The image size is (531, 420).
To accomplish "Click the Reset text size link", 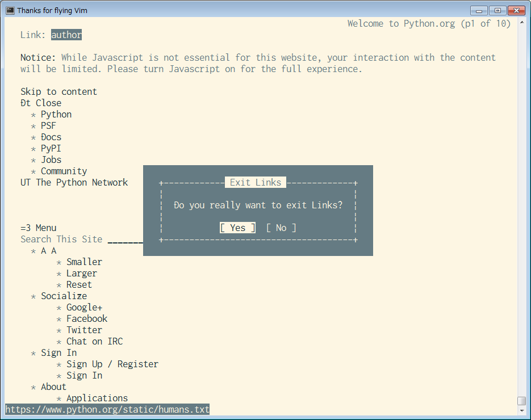I will point(79,284).
